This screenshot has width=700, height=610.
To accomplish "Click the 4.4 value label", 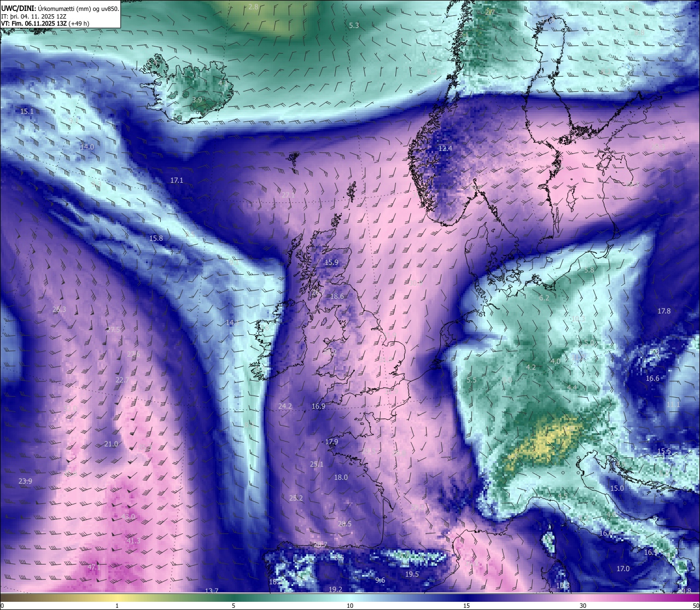I will pos(572,387).
